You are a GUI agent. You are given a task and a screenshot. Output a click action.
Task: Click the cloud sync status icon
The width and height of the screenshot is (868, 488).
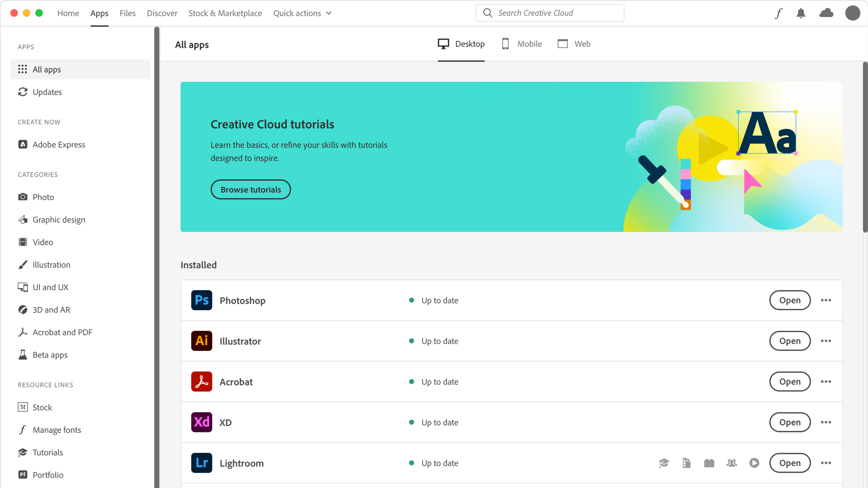point(826,13)
